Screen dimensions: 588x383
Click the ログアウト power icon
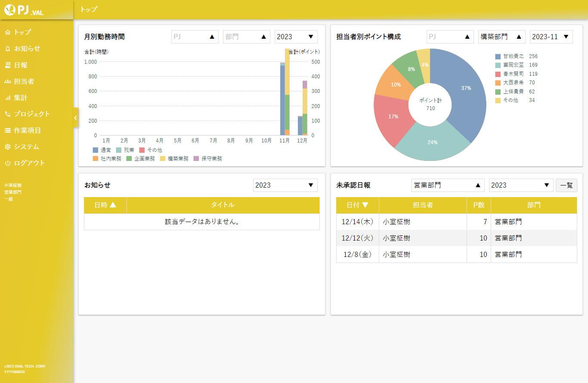(x=7, y=163)
